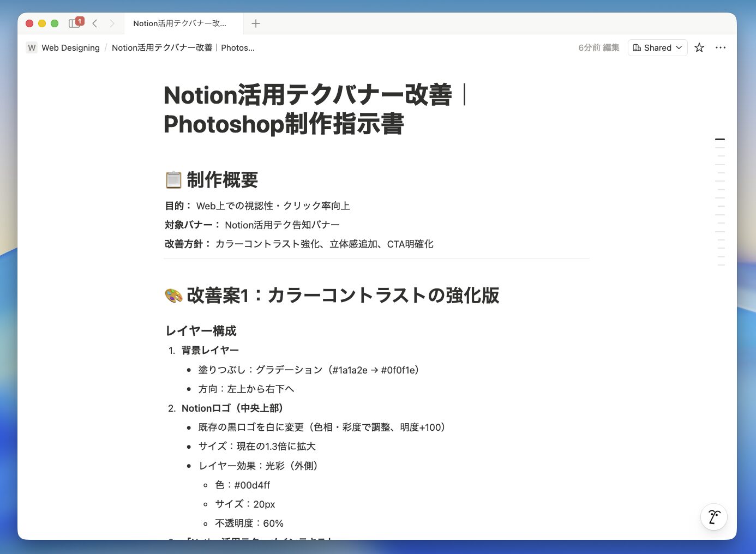Screen dimensions: 756x554
Task: Open the Notion AI assistant button
Action: click(x=713, y=516)
